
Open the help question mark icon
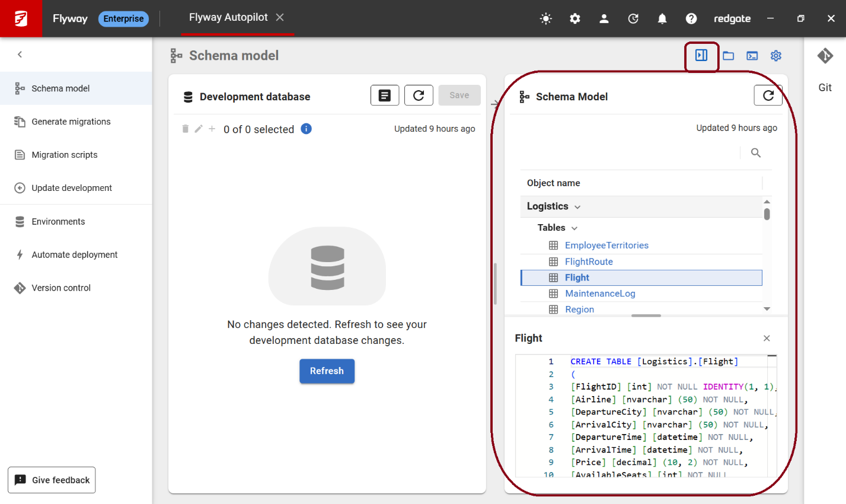click(691, 18)
